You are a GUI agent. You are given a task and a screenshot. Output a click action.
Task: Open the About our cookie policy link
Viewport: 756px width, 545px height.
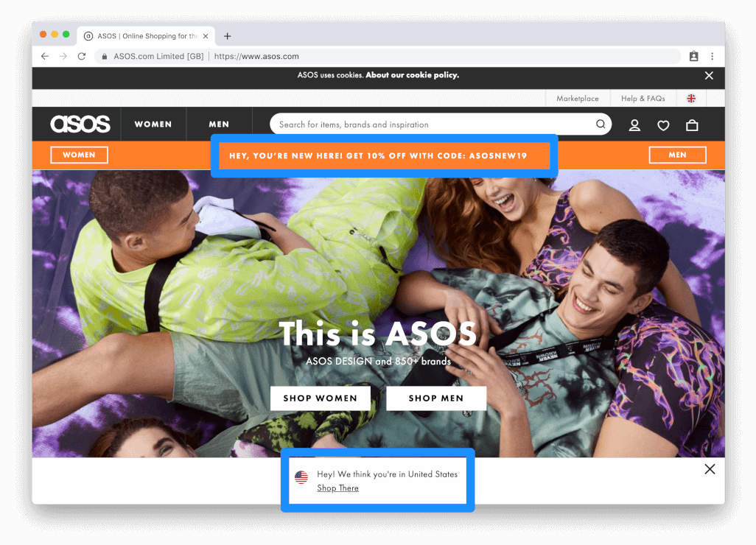(x=412, y=75)
